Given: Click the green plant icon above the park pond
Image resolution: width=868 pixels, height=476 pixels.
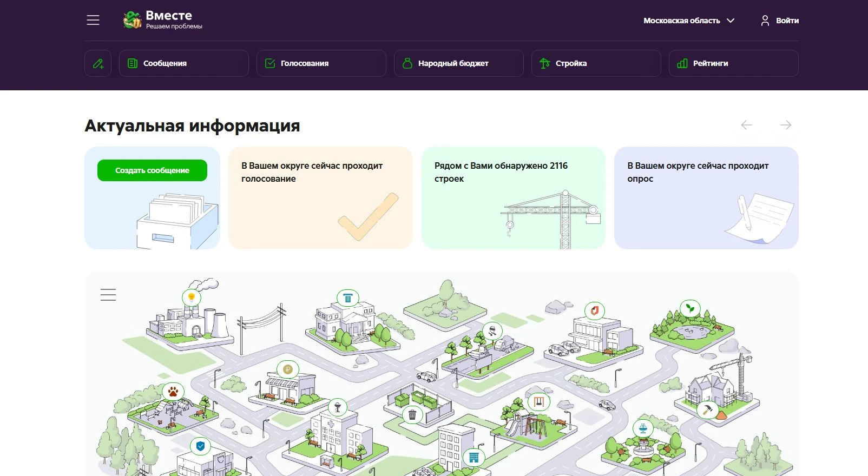Looking at the screenshot, I should (x=690, y=309).
